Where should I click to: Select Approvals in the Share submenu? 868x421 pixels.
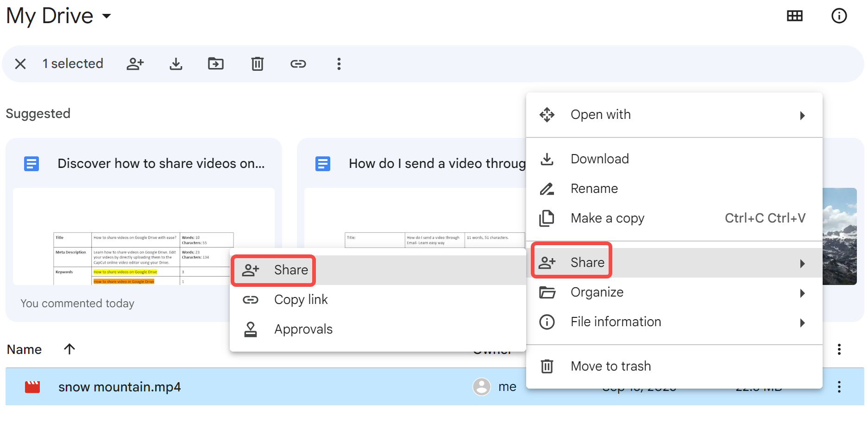[x=303, y=329]
